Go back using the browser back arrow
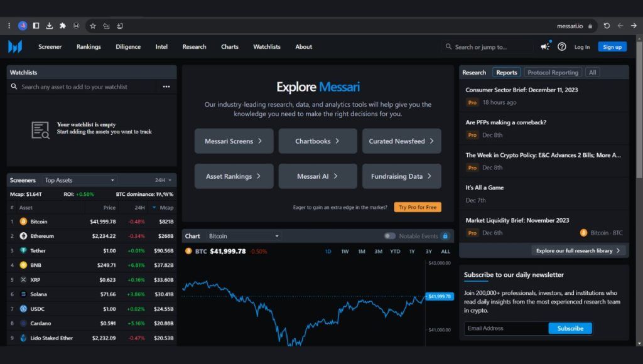Screen dimensions: 643x364 coord(620,26)
